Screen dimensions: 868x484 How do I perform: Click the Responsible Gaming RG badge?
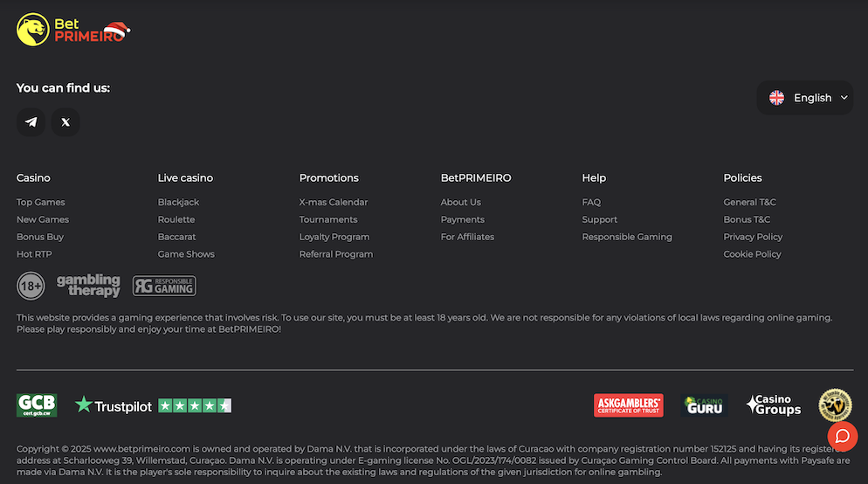click(x=164, y=286)
